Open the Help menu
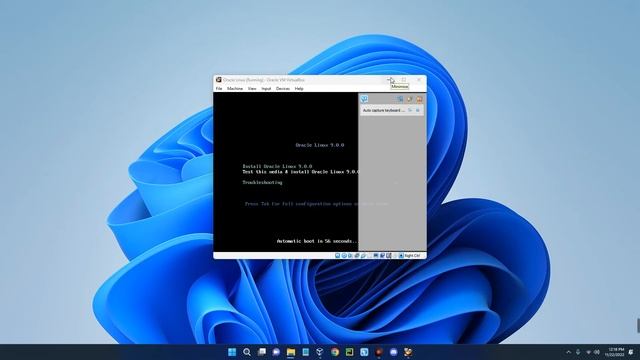640x360 pixels. coord(299,89)
